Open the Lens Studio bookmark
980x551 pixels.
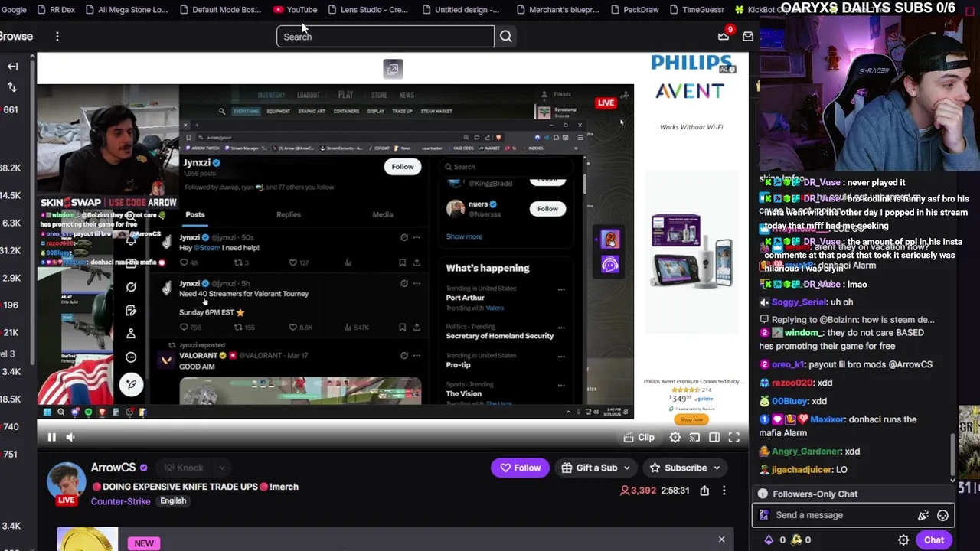(x=367, y=9)
